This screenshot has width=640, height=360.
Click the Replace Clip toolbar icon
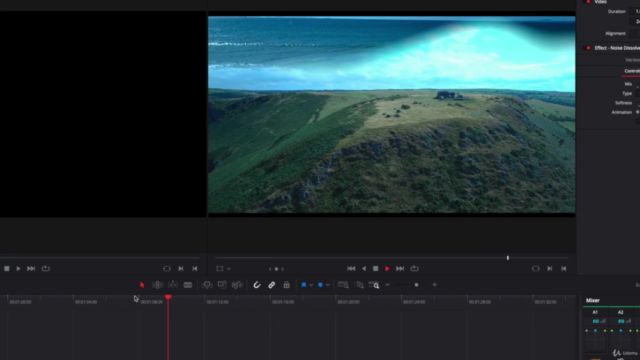tap(237, 285)
